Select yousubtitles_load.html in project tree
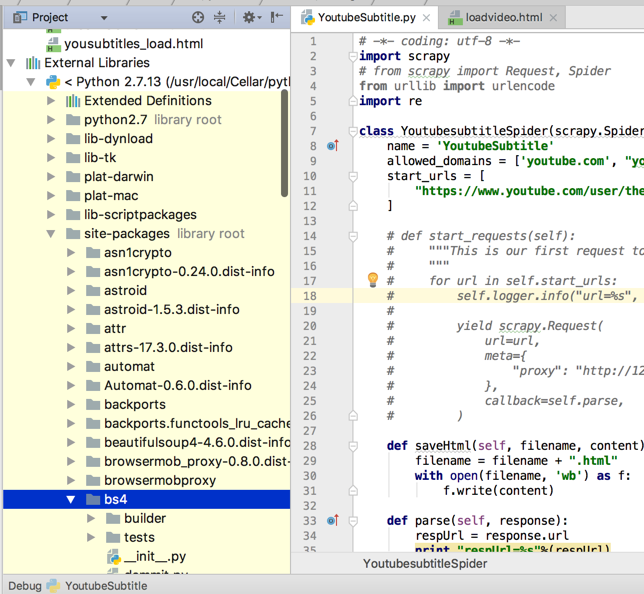This screenshot has width=644, height=594. click(x=132, y=44)
